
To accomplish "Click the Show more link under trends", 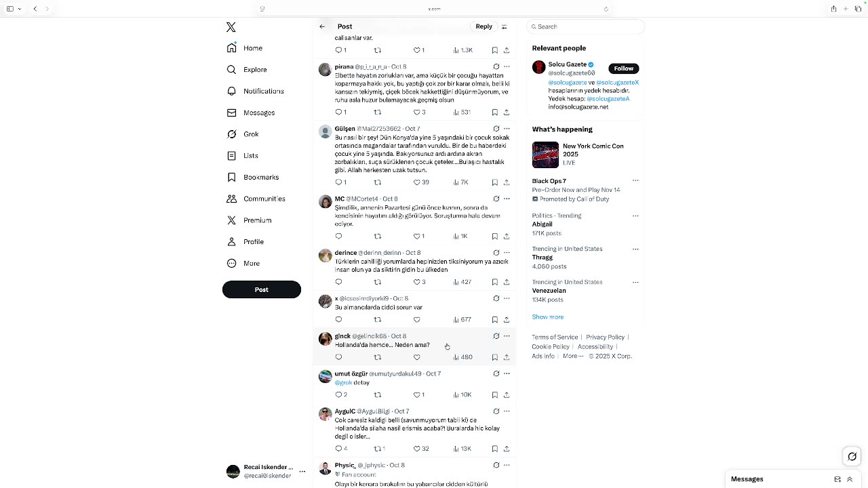I will point(548,317).
